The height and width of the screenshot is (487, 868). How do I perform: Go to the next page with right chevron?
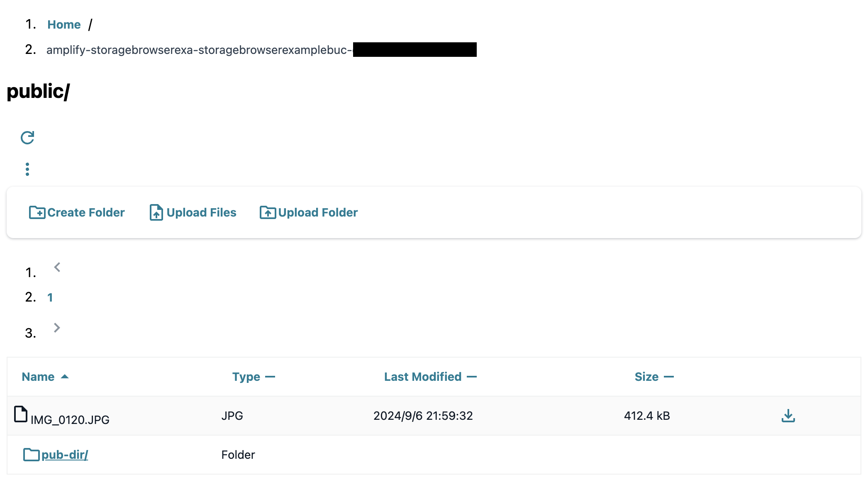[57, 328]
